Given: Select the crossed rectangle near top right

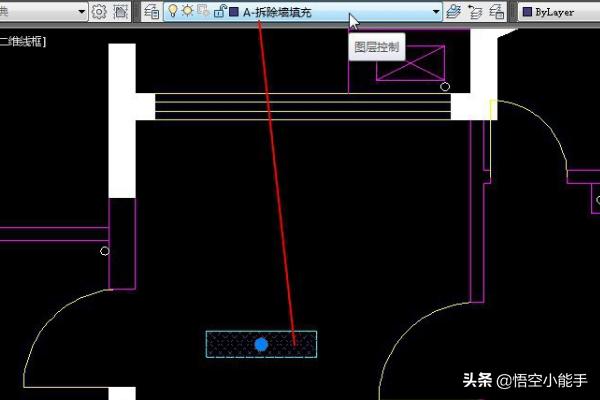Looking at the screenshot, I should pyautogui.click(x=408, y=63).
